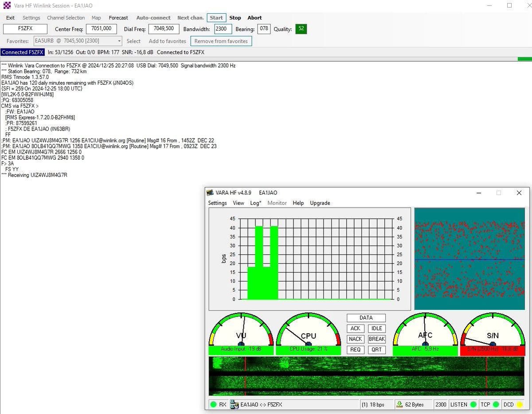Click the download bytes icon in VARA status bar
The height and width of the screenshot is (414, 532).
pyautogui.click(x=399, y=404)
